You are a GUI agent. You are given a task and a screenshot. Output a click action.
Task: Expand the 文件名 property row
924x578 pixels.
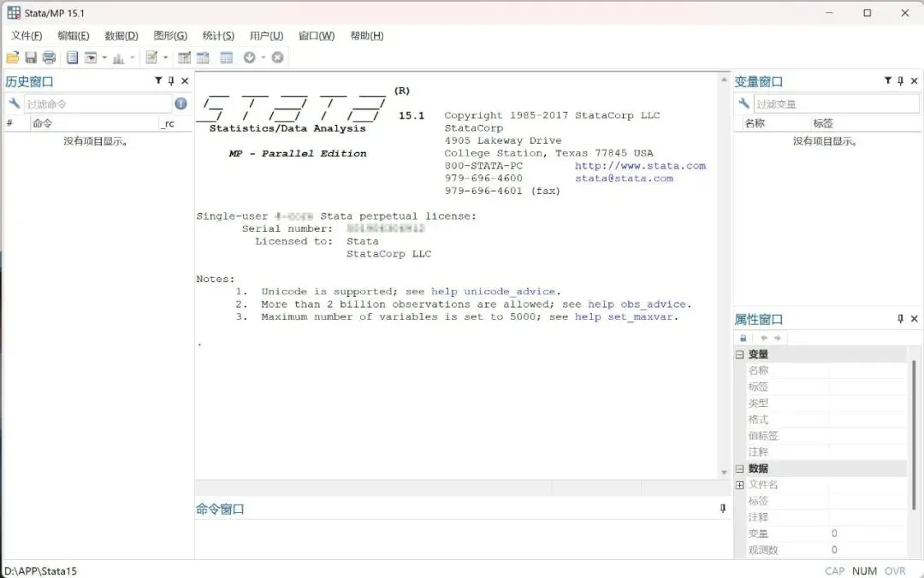(x=739, y=485)
